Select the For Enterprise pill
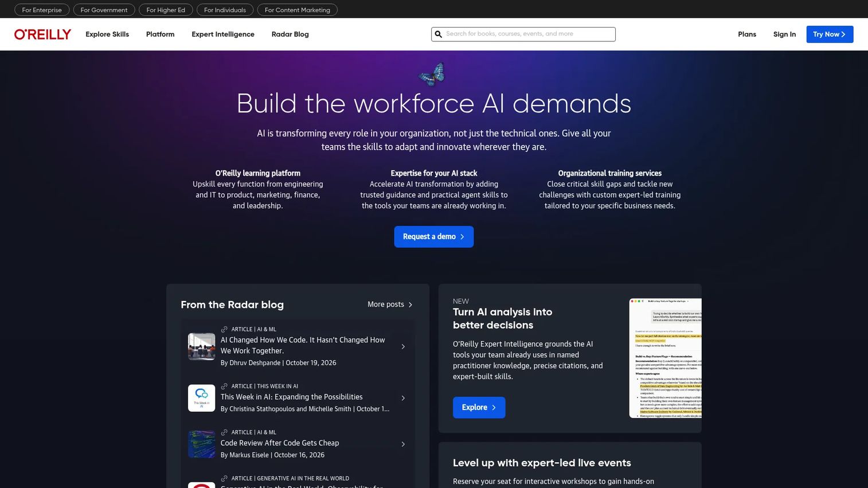Screen dimensions: 868x488 [42, 10]
